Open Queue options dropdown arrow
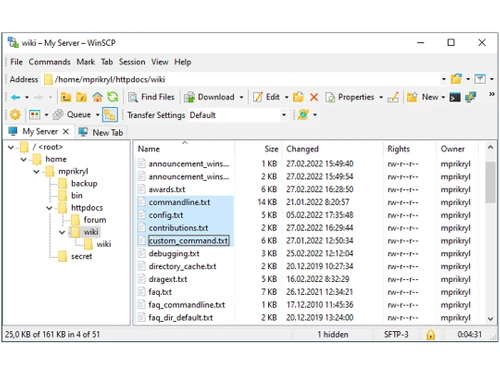The image size is (500, 375). pos(98,115)
